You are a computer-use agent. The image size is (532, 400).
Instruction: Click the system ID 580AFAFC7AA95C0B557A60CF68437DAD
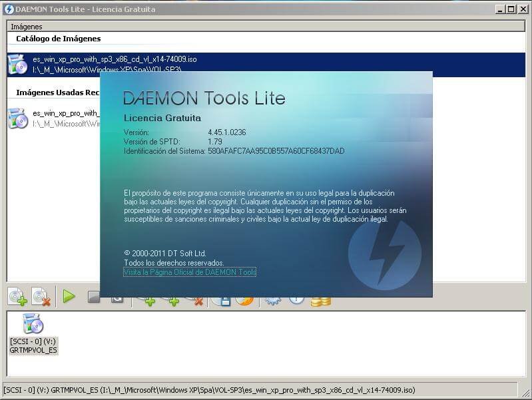click(x=276, y=151)
